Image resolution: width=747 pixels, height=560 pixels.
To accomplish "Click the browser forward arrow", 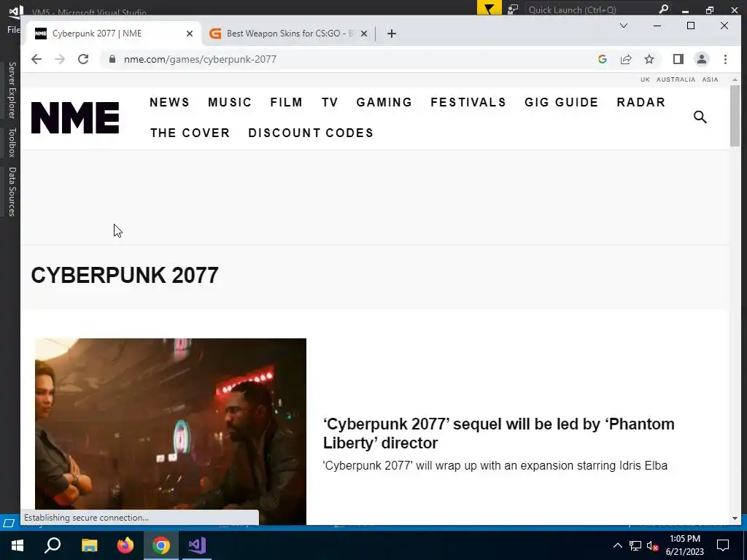I will point(60,59).
